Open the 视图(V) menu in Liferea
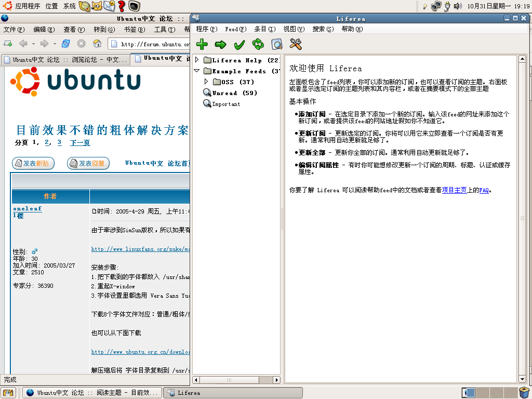Image resolution: width=532 pixels, height=399 pixels. click(294, 29)
